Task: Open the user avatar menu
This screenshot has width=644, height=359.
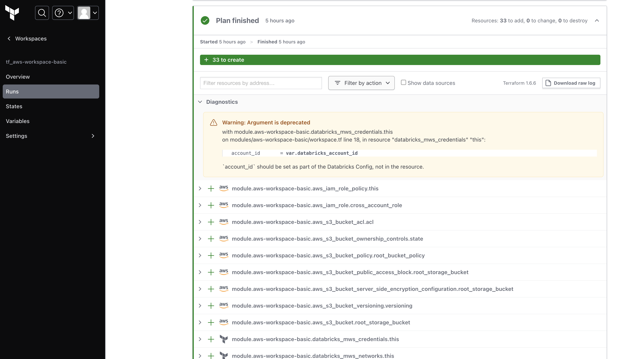Action: 88,13
